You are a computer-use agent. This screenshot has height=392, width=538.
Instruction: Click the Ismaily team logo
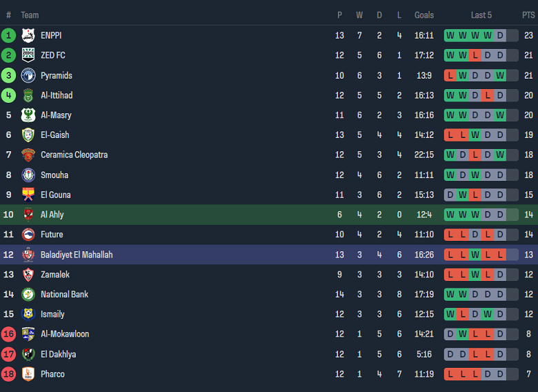click(x=28, y=314)
